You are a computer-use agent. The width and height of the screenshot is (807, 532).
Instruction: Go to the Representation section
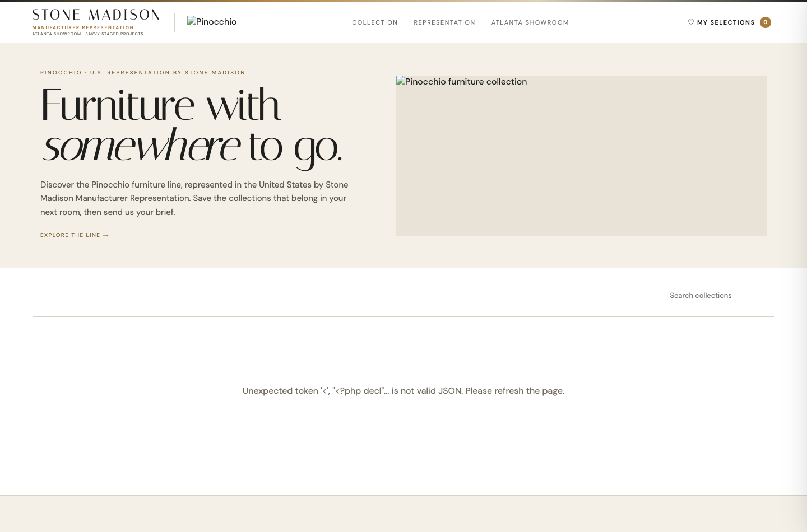[x=444, y=22]
